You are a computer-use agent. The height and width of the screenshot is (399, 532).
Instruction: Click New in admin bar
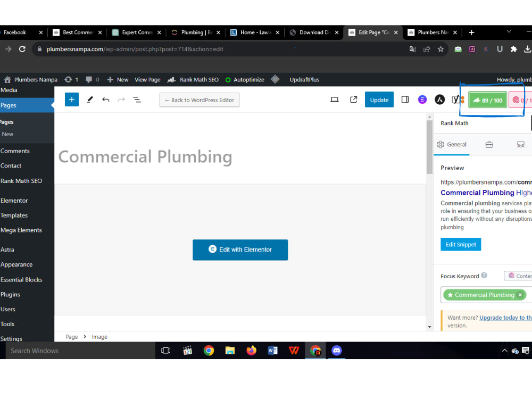[x=118, y=80]
